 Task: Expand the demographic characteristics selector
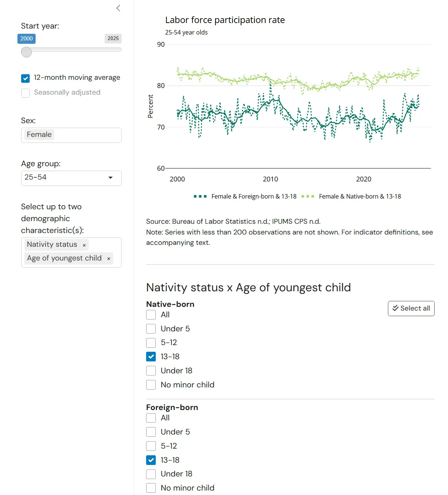coord(71,253)
